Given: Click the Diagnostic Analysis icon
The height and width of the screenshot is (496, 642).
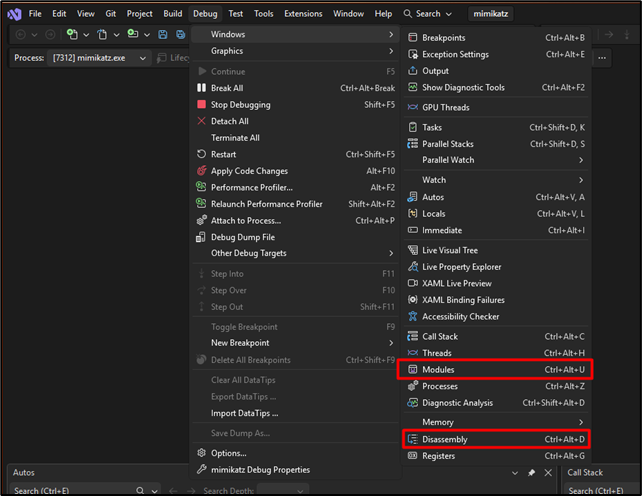Looking at the screenshot, I should [x=413, y=403].
